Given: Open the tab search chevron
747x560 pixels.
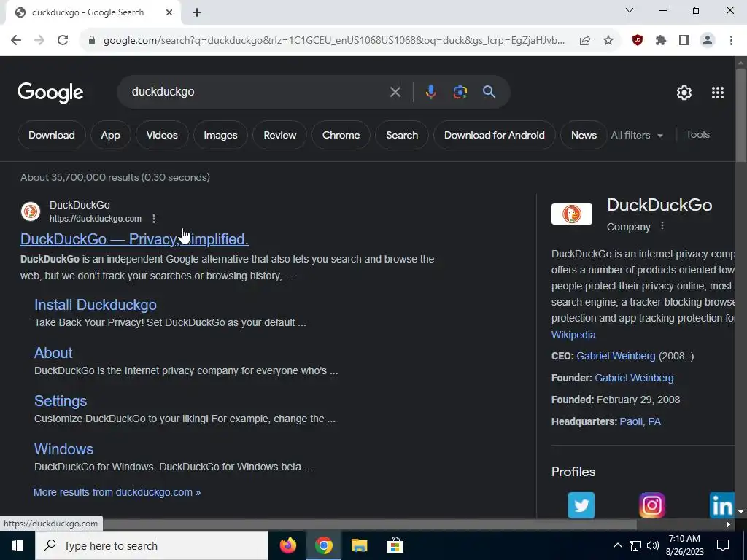Looking at the screenshot, I should pyautogui.click(x=630, y=10).
